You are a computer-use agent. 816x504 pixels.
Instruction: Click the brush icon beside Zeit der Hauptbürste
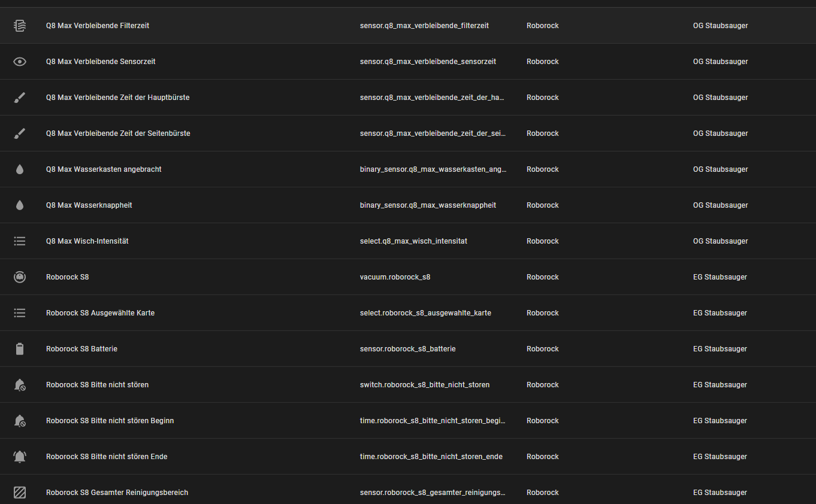[x=20, y=98]
